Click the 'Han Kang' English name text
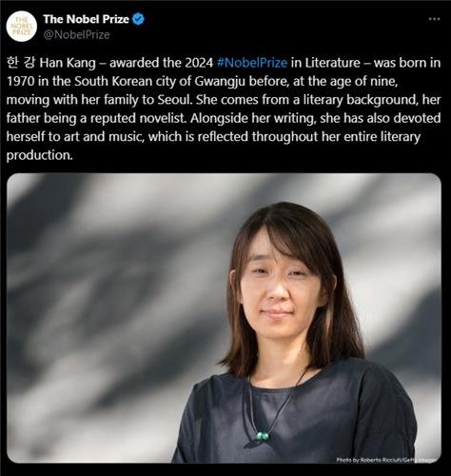The width and height of the screenshot is (451, 476). click(68, 63)
